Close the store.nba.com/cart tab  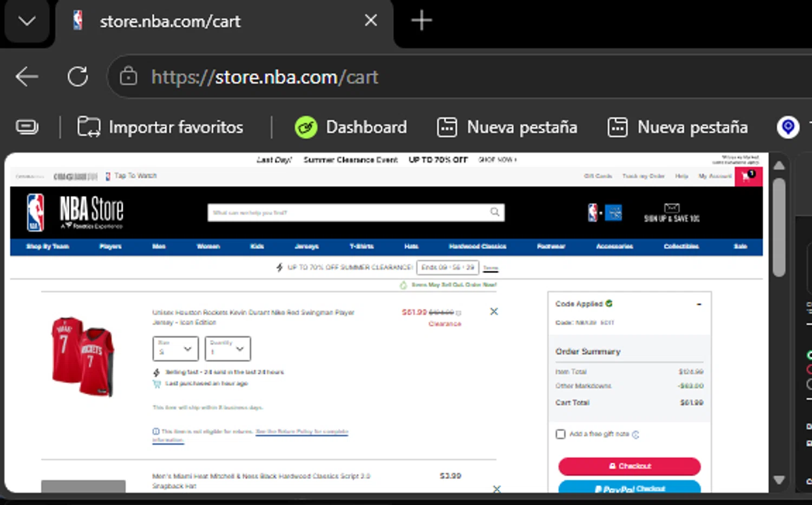(371, 21)
